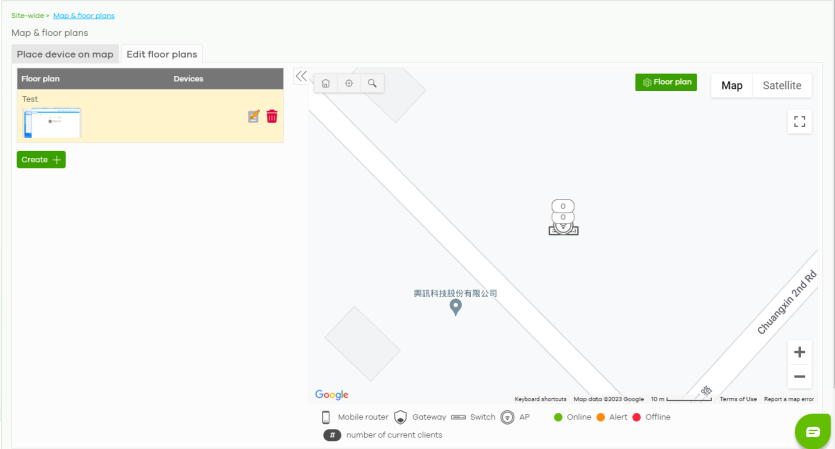Open the chat support widget
Viewport: 835px width, 449px height.
click(x=813, y=431)
